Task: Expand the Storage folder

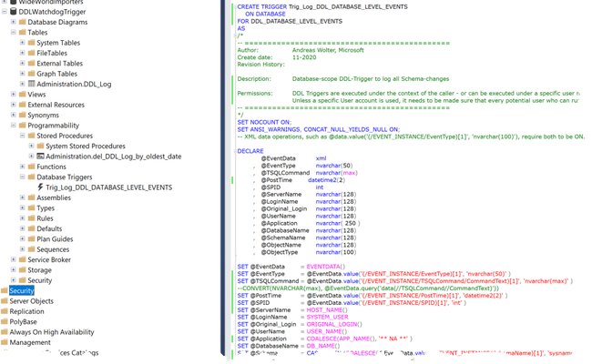Action: 14,269
